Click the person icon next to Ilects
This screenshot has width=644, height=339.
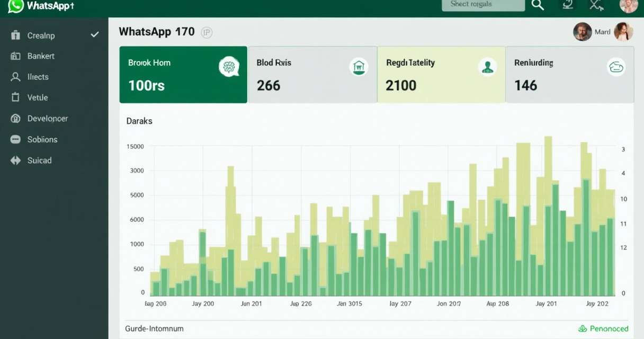tap(15, 77)
